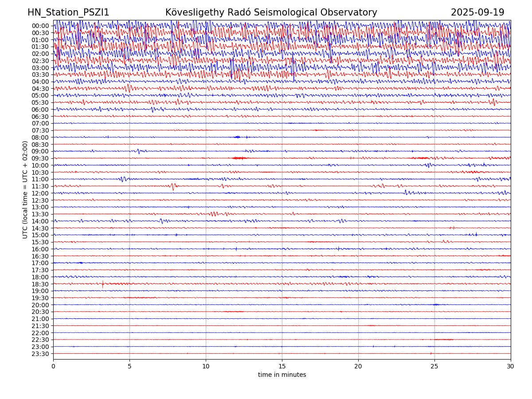The image size is (532, 399).
Task: Click the red burst near 12 minutes at 09:30
Action: tap(239, 158)
